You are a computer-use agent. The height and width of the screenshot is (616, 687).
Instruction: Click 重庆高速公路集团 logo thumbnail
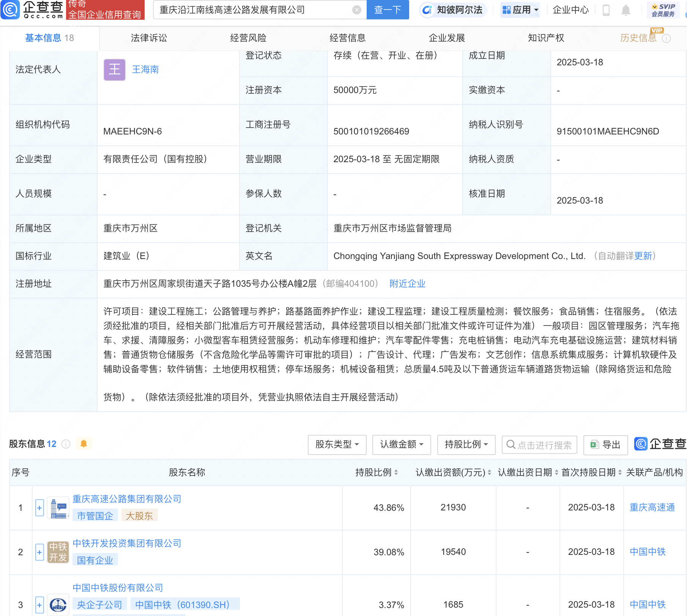pos(58,508)
